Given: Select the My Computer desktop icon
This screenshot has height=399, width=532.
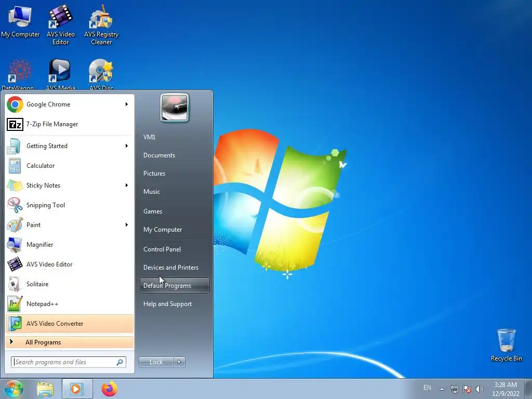Looking at the screenshot, I should pyautogui.click(x=20, y=21).
